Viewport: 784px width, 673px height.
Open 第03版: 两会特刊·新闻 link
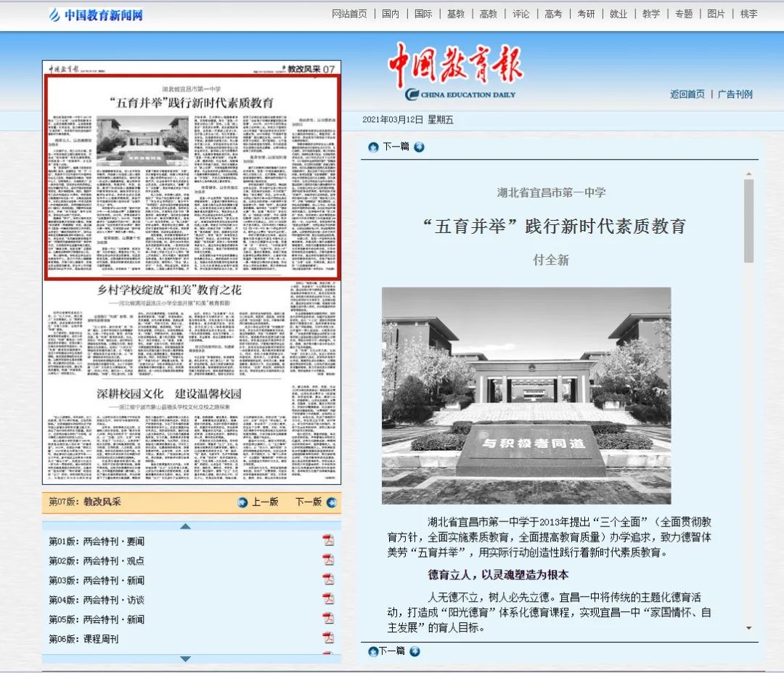tap(97, 581)
